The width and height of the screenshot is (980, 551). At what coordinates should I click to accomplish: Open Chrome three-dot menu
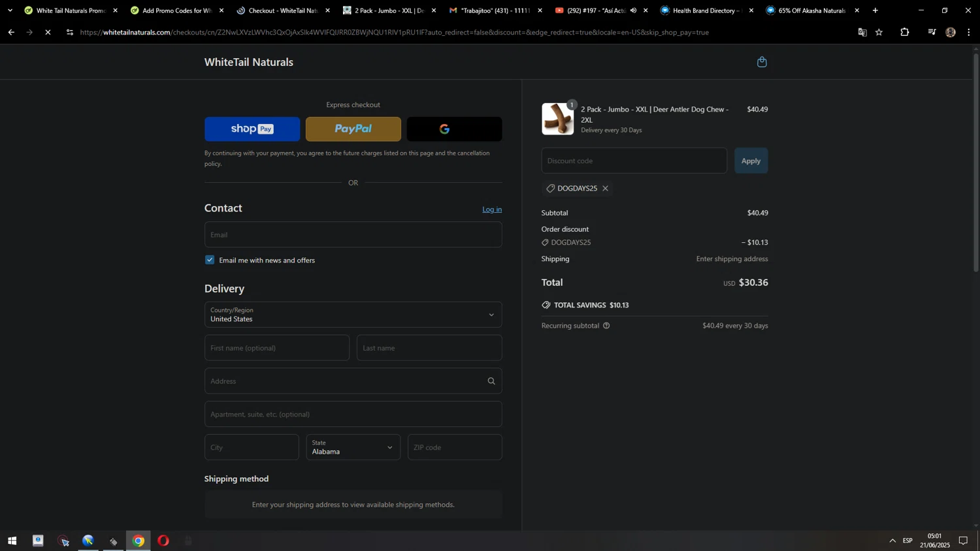tap(969, 32)
